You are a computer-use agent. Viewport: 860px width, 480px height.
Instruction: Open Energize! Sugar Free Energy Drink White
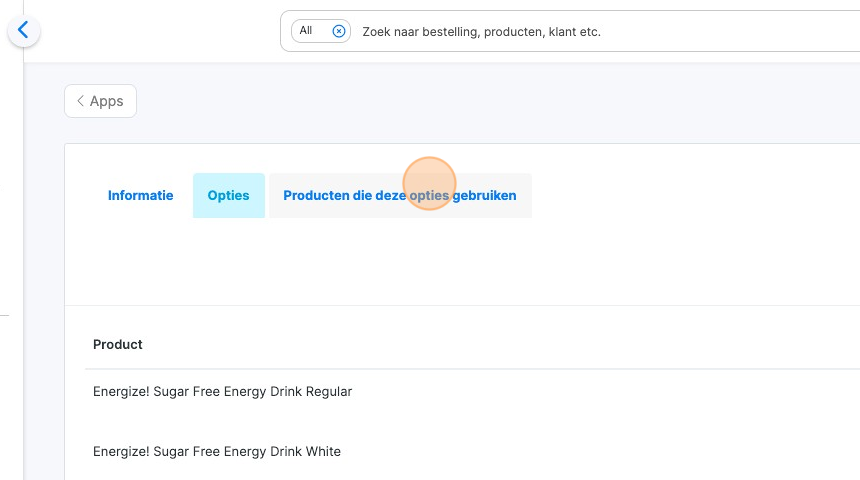coord(217,451)
